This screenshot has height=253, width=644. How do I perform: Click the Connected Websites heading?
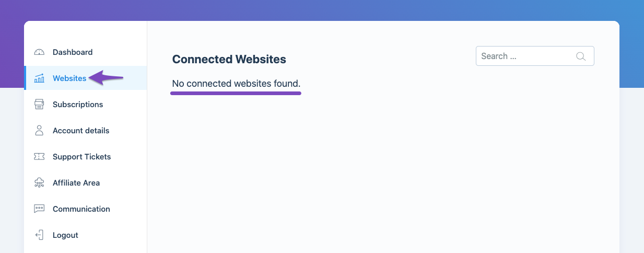click(229, 60)
